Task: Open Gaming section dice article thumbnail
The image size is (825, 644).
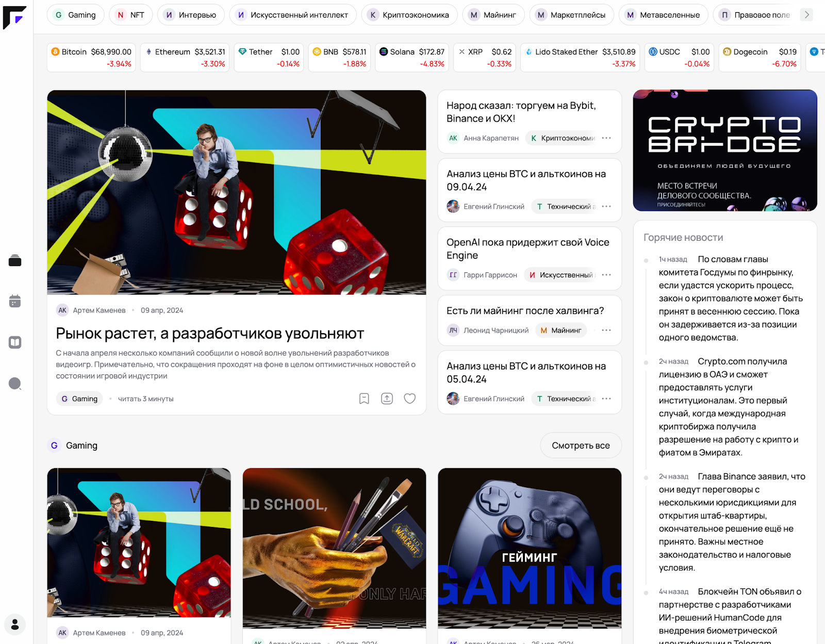Action: (x=139, y=542)
